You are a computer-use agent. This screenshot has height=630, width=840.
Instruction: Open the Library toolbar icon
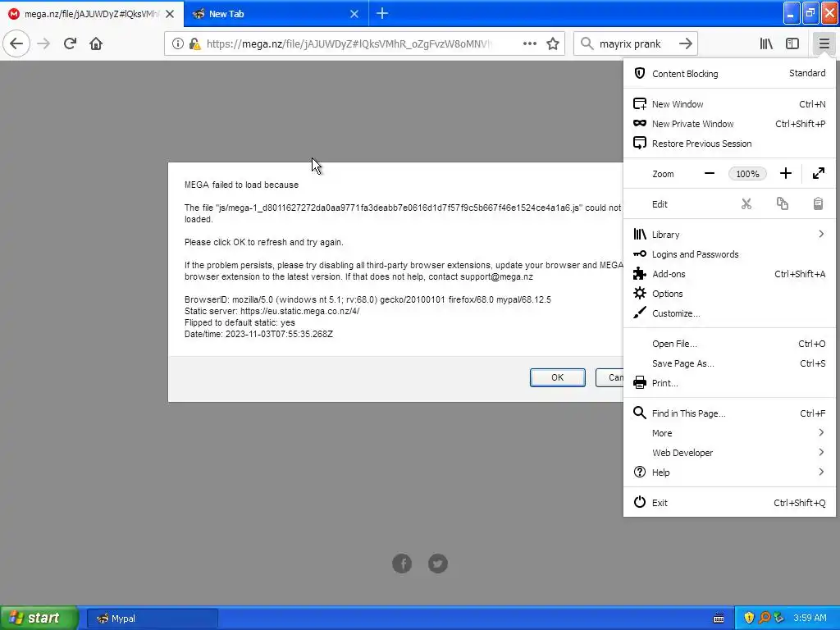766,43
